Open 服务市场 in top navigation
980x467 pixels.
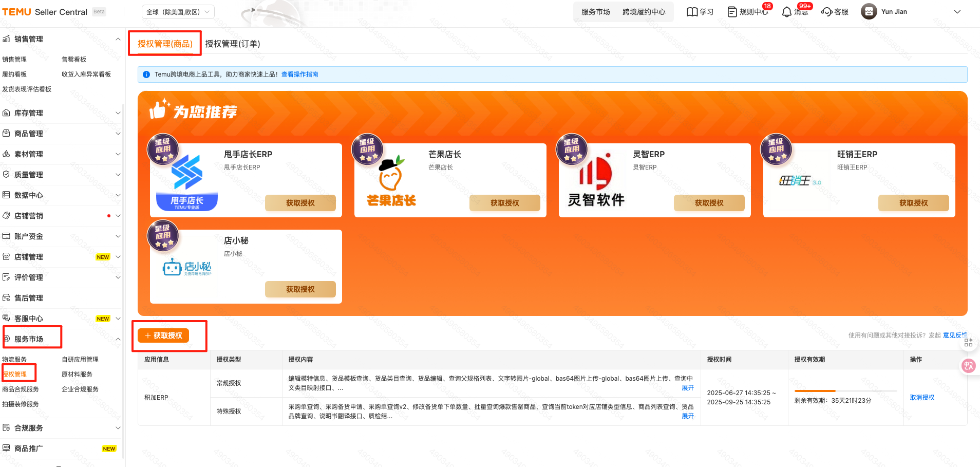(x=596, y=12)
